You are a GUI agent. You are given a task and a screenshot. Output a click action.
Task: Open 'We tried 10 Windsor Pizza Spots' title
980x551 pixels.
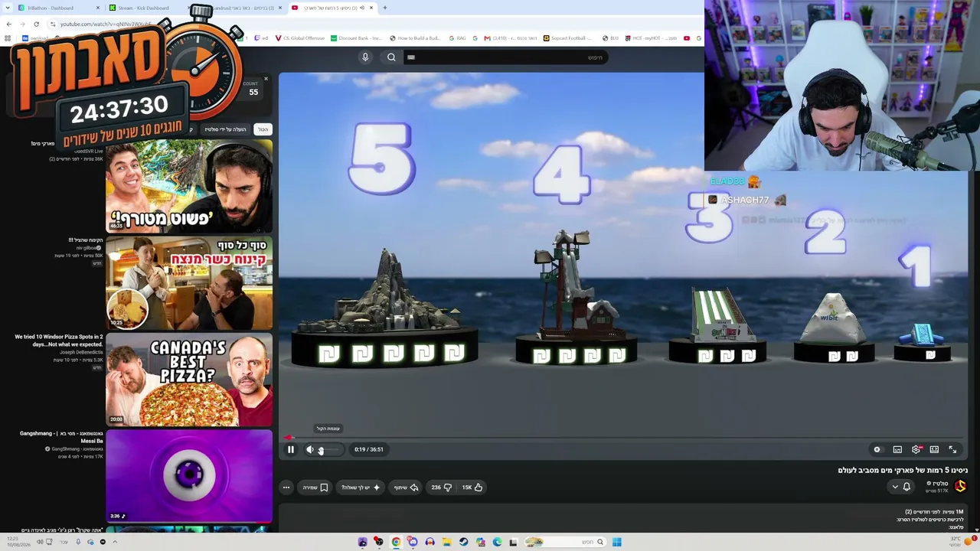[x=58, y=341]
